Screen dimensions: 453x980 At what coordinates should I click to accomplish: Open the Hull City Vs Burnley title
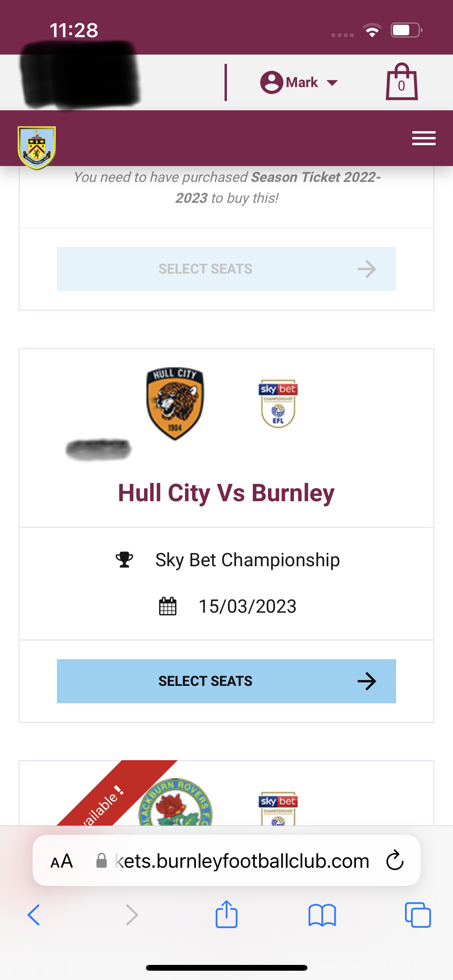coord(226,493)
